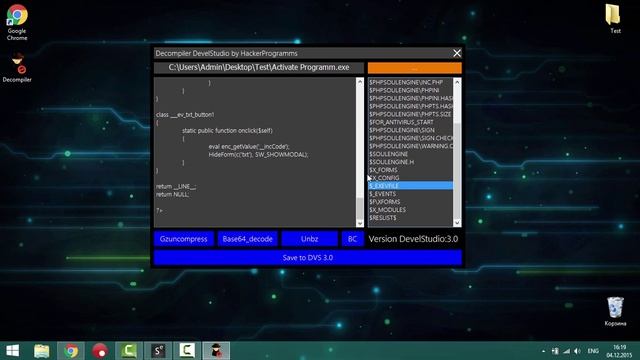Open Google Chrome desktop shortcut
The width and height of the screenshot is (640, 360).
(x=17, y=22)
